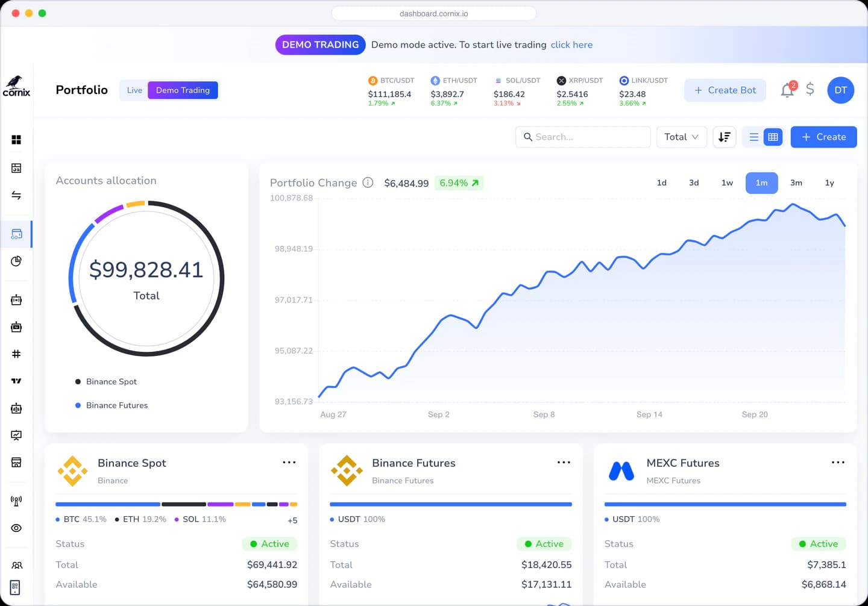Screen dimensions: 868x606
Task: Select the portfolio wallet sidebar icon
Action: pos(16,234)
